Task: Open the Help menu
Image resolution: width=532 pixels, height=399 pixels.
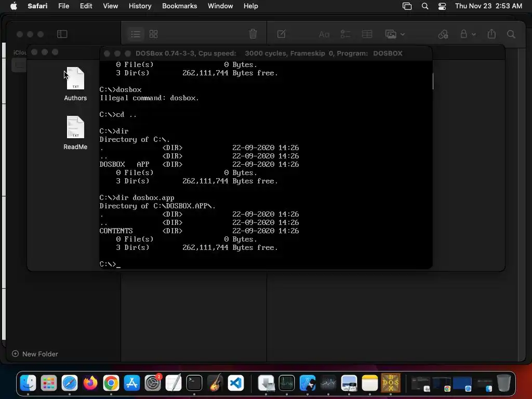Action: 251,6
